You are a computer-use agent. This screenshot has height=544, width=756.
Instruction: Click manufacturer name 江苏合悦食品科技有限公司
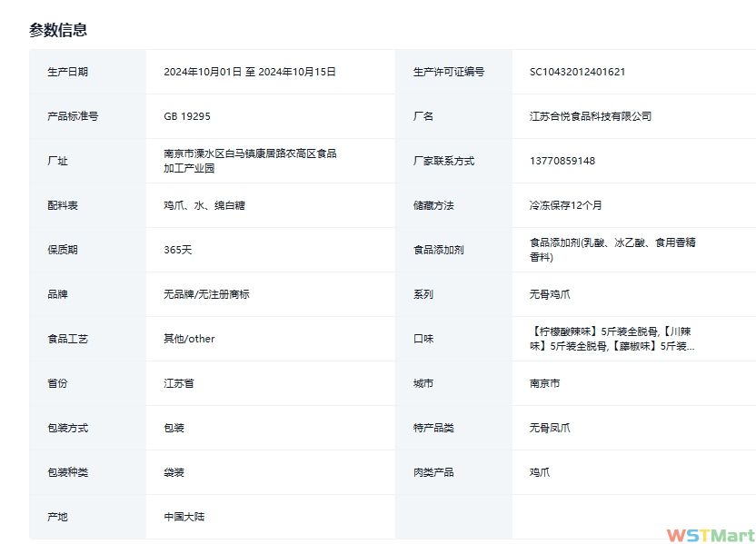point(590,116)
